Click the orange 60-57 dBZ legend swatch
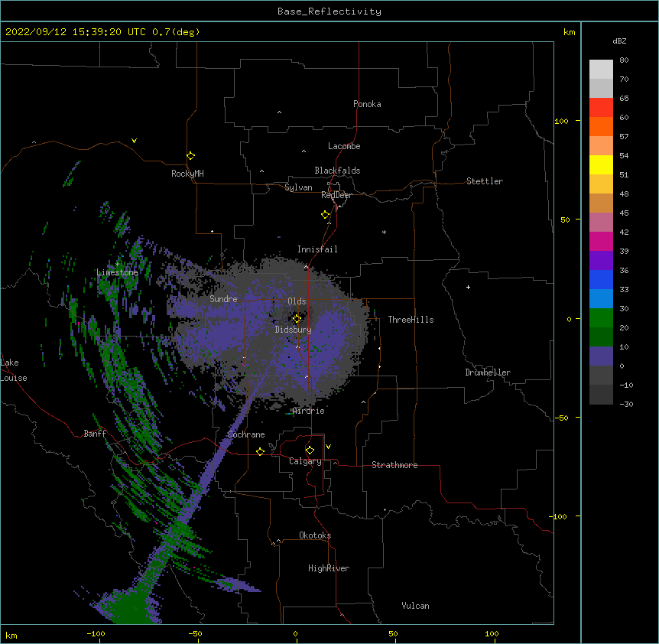The width and height of the screenshot is (659, 644). coord(601,126)
